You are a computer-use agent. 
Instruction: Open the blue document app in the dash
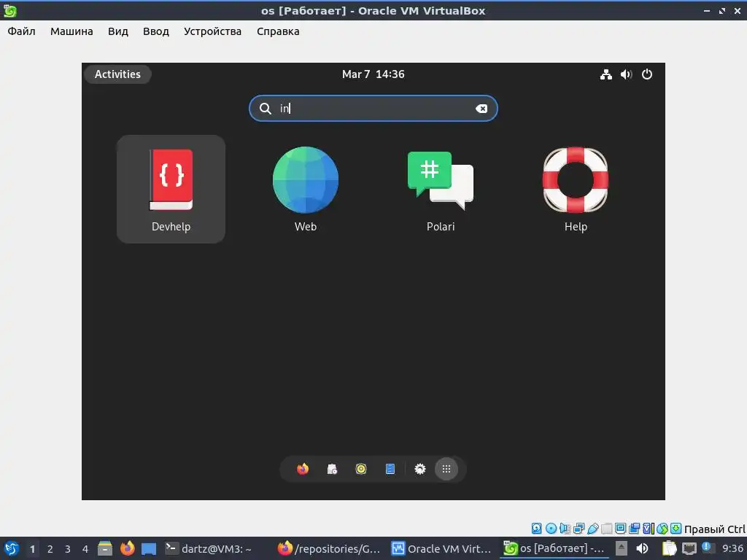click(x=390, y=469)
